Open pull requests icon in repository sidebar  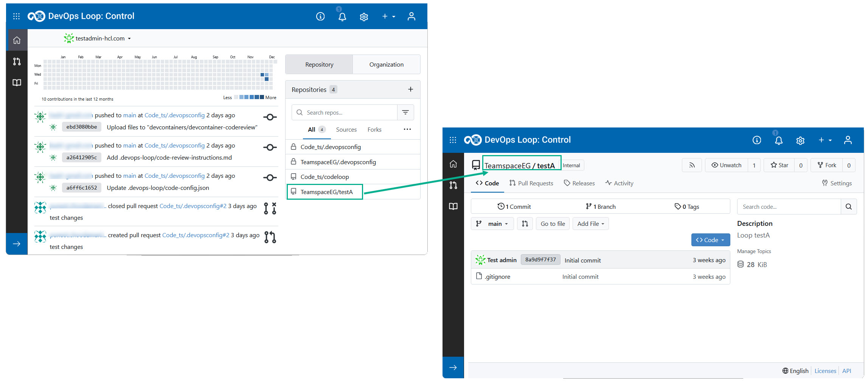point(453,185)
